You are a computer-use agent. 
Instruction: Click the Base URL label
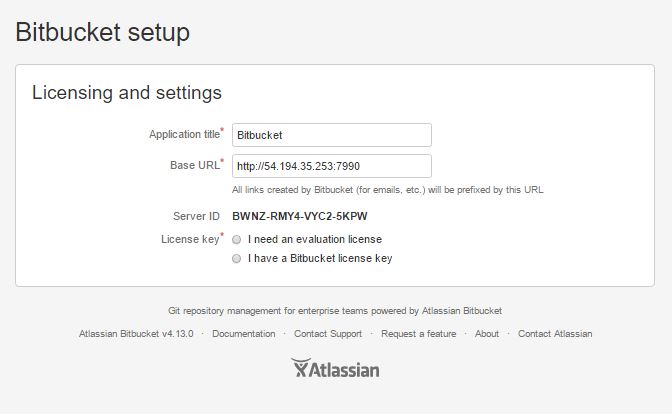click(x=195, y=165)
